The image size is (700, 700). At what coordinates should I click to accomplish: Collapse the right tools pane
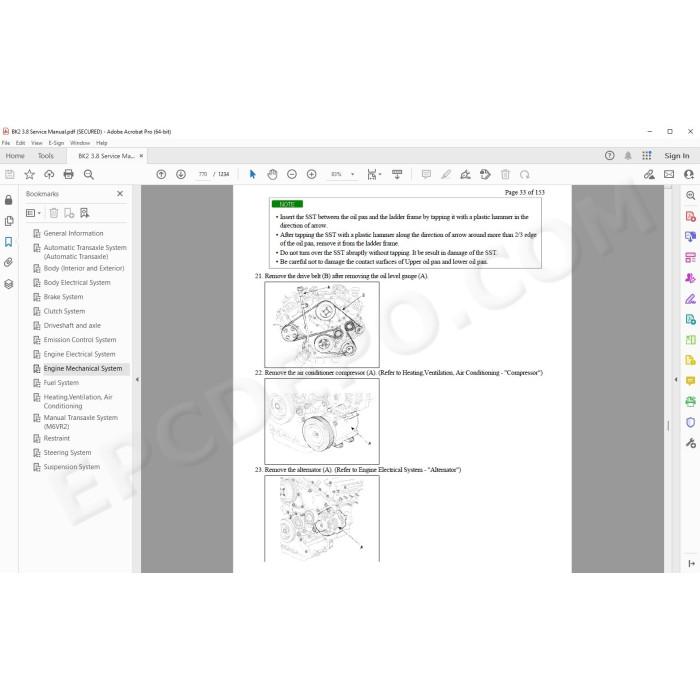pyautogui.click(x=676, y=379)
